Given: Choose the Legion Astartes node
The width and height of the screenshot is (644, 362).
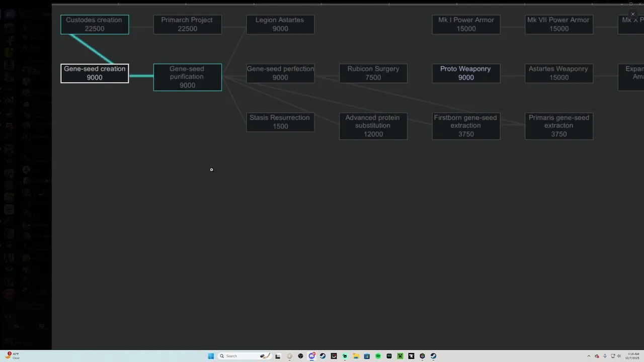Looking at the screenshot, I should (x=280, y=25).
